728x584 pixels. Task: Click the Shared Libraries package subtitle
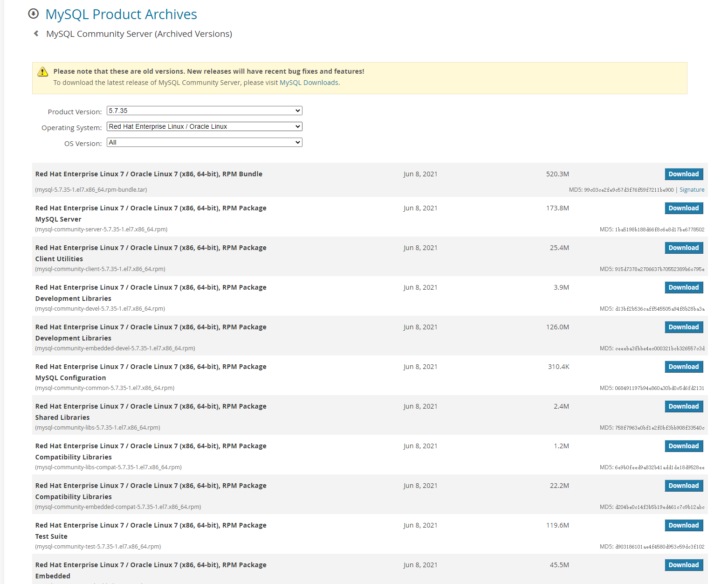(x=62, y=417)
